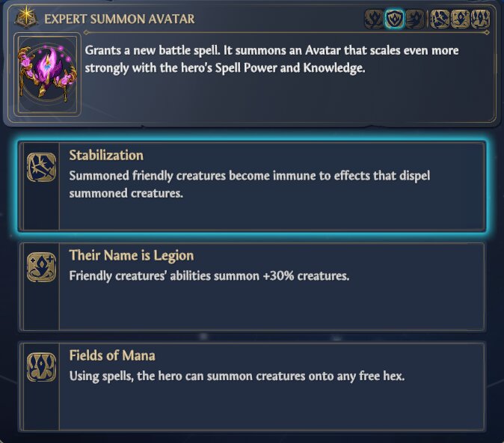Click the Stabilization perk icon in list
Screen dimensions: 504x443
pos(41,168)
